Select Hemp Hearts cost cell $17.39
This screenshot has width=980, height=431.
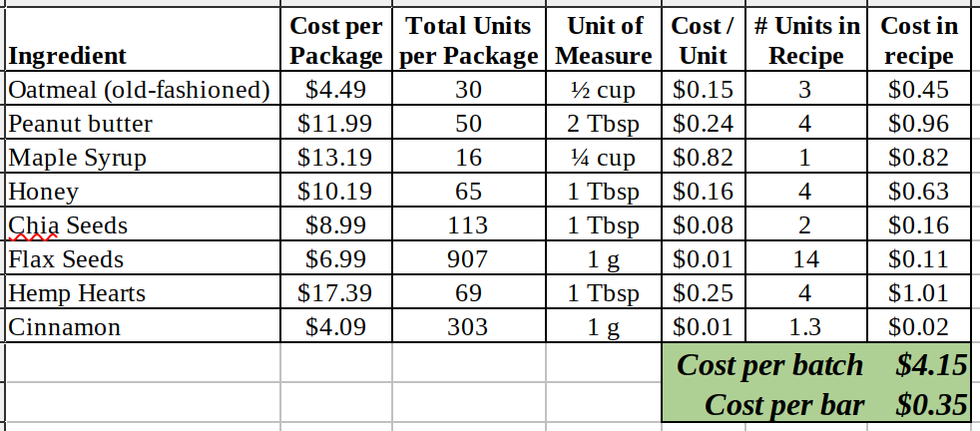336,291
